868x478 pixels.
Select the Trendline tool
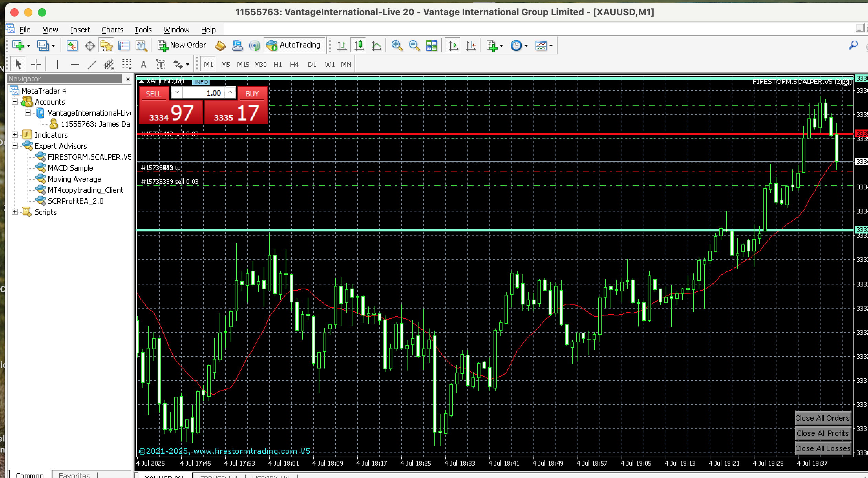pos(92,64)
